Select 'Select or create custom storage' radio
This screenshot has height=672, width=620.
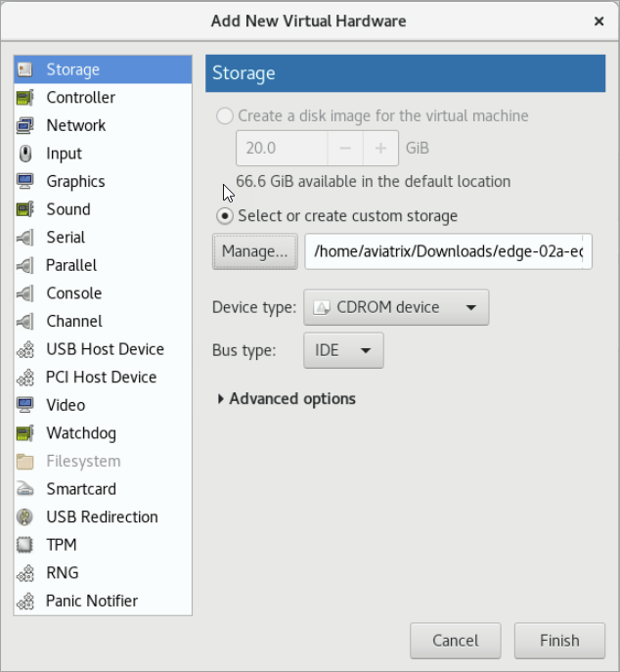225,216
